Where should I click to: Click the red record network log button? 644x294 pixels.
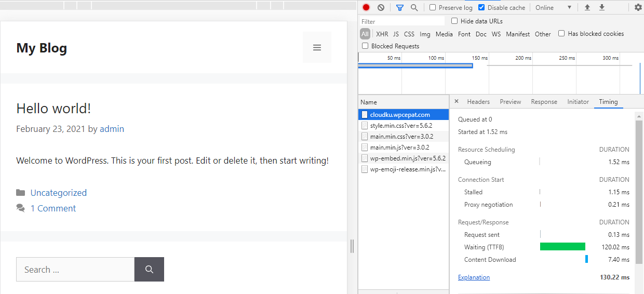366,8
